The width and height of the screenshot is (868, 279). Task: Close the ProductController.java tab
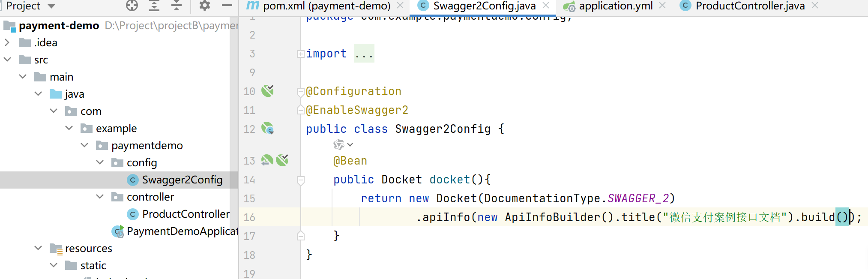pyautogui.click(x=815, y=6)
